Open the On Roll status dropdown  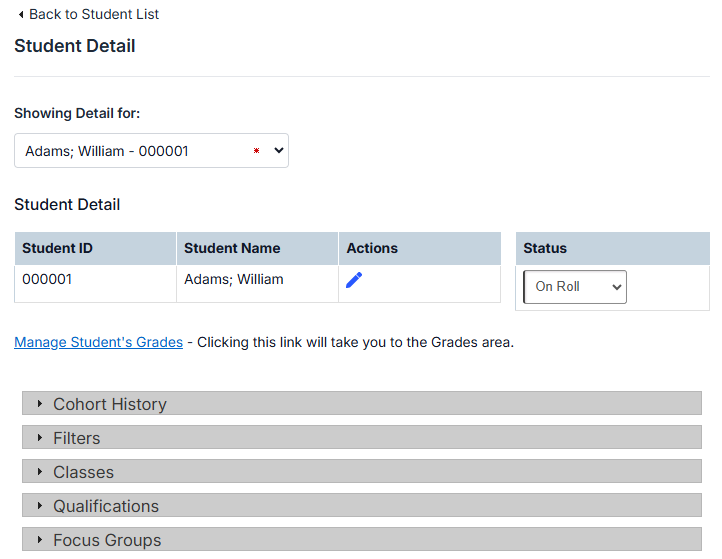tap(575, 287)
